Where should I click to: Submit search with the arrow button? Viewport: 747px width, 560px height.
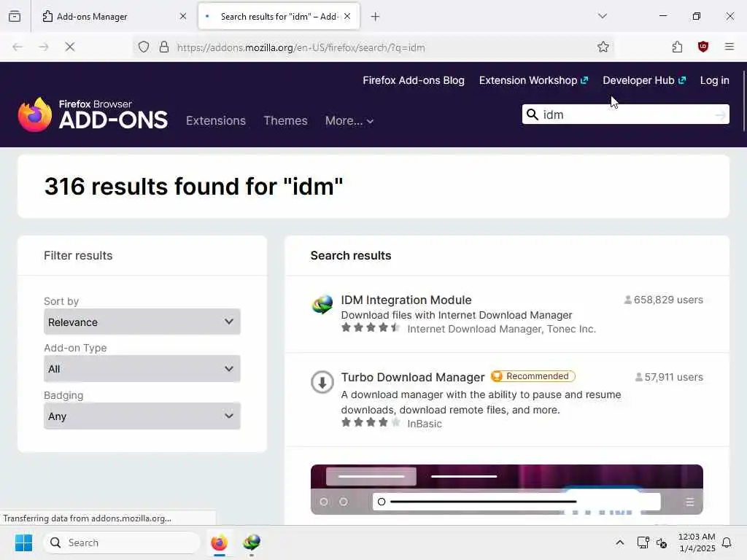[x=720, y=114]
